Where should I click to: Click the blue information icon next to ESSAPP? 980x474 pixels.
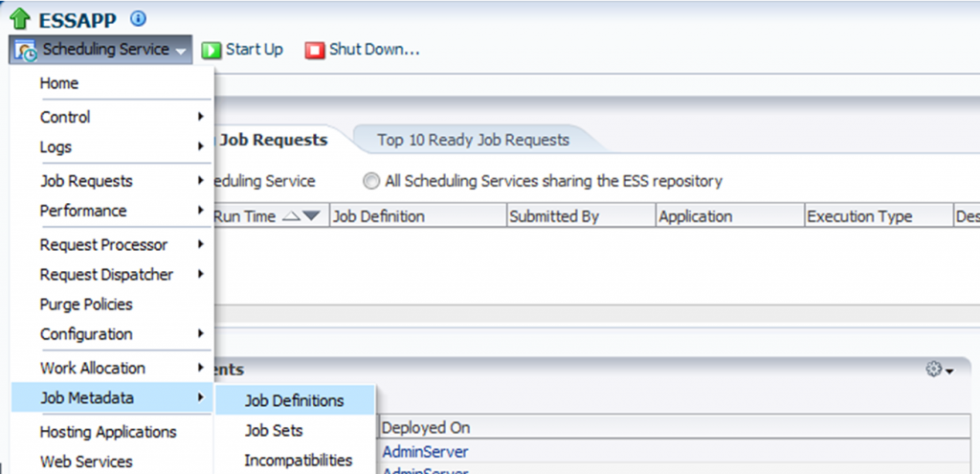(x=139, y=19)
